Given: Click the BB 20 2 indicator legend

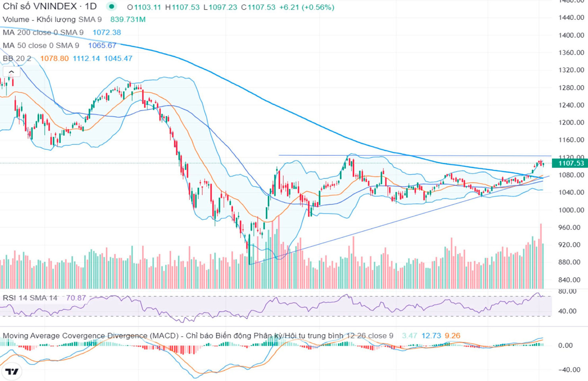Looking at the screenshot, I should pyautogui.click(x=17, y=59).
